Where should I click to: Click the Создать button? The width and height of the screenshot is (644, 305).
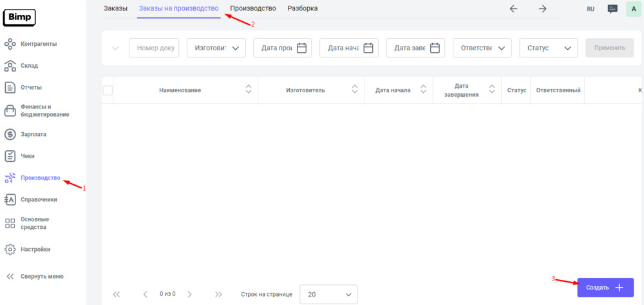point(605,288)
